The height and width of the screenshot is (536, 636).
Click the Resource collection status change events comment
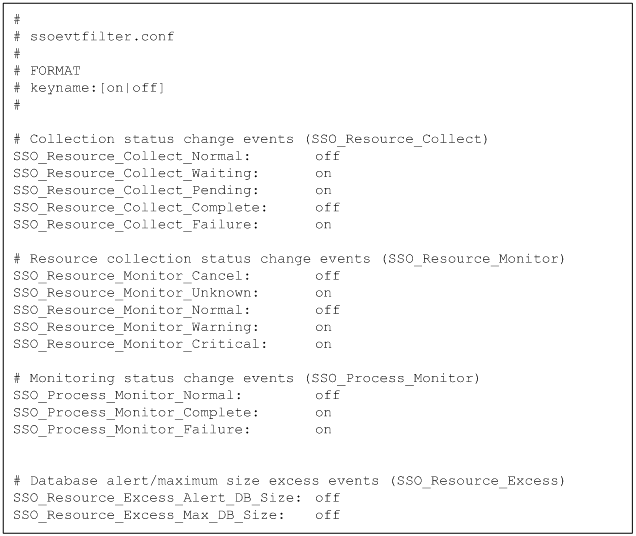[x=288, y=259]
